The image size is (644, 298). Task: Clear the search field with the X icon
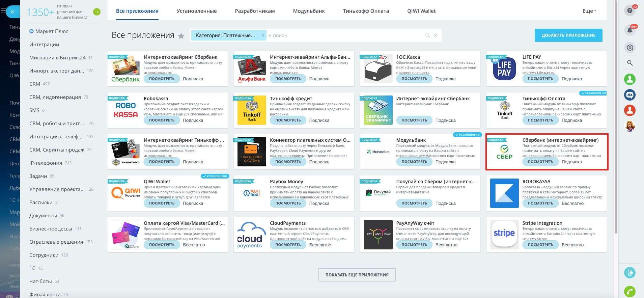[436, 35]
